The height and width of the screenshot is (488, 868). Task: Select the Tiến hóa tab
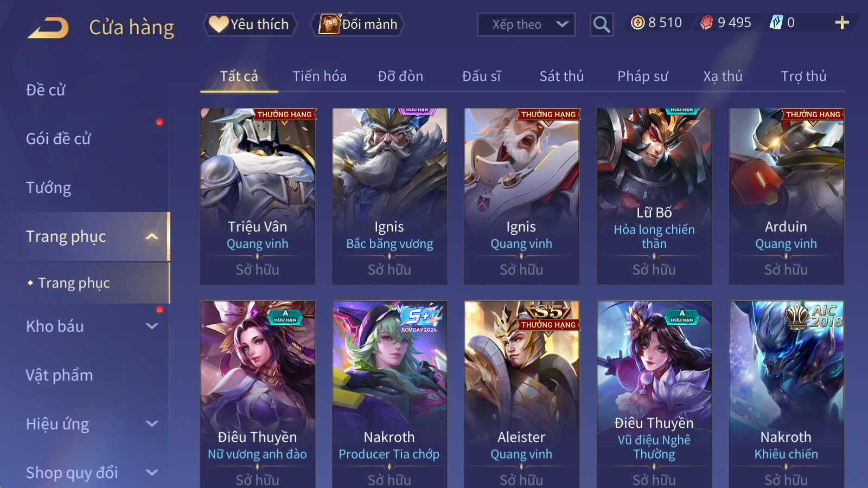point(320,76)
